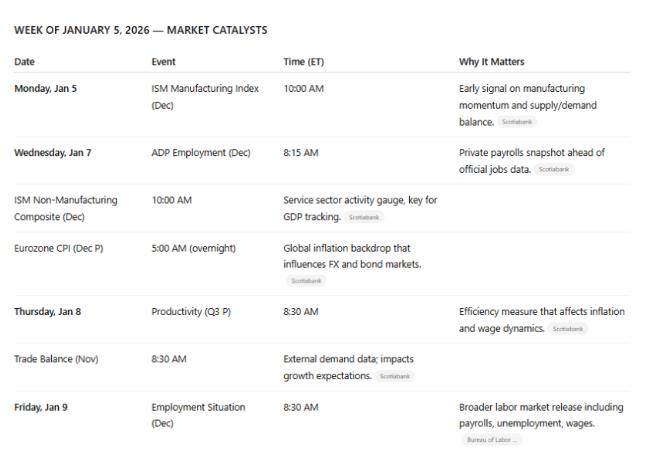The width and height of the screenshot is (666, 476).
Task: Open Scotiabank source chip for manufacturing momentum
Action: coord(517,121)
